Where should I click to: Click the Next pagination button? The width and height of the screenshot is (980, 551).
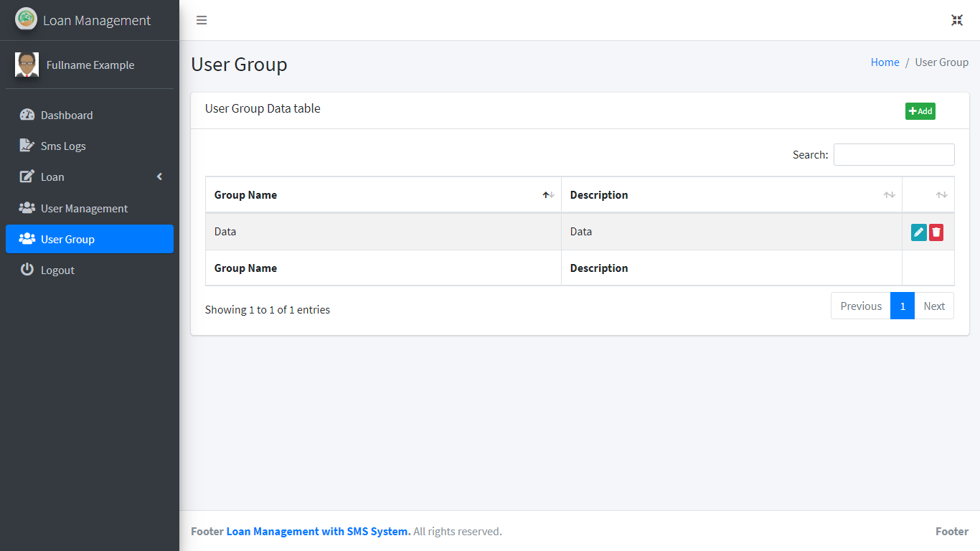(934, 306)
